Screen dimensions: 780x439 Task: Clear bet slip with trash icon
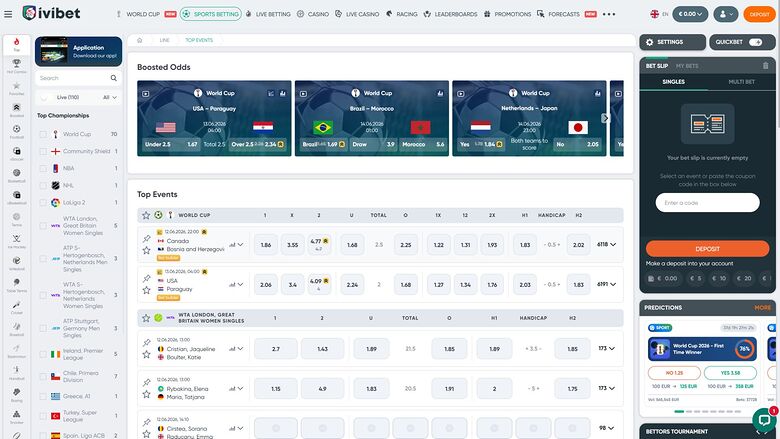(x=765, y=66)
